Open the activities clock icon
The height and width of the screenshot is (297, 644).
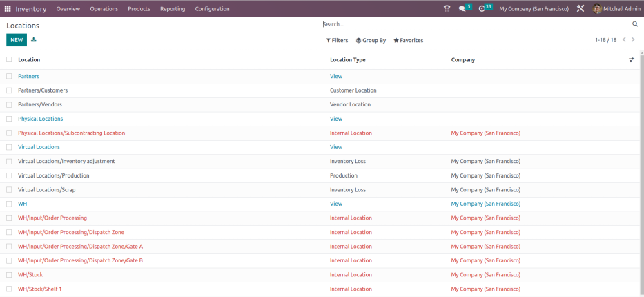pyautogui.click(x=482, y=9)
